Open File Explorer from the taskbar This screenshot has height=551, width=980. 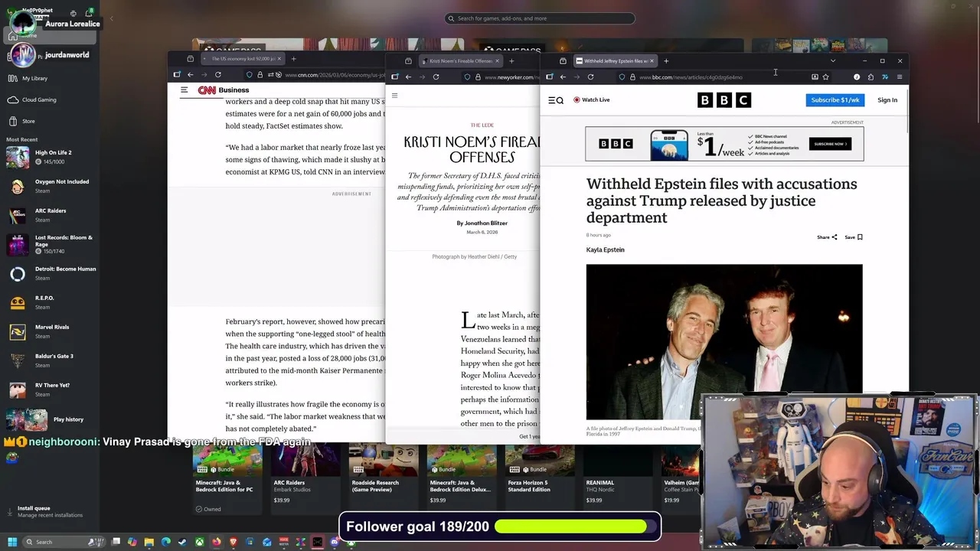point(149,542)
